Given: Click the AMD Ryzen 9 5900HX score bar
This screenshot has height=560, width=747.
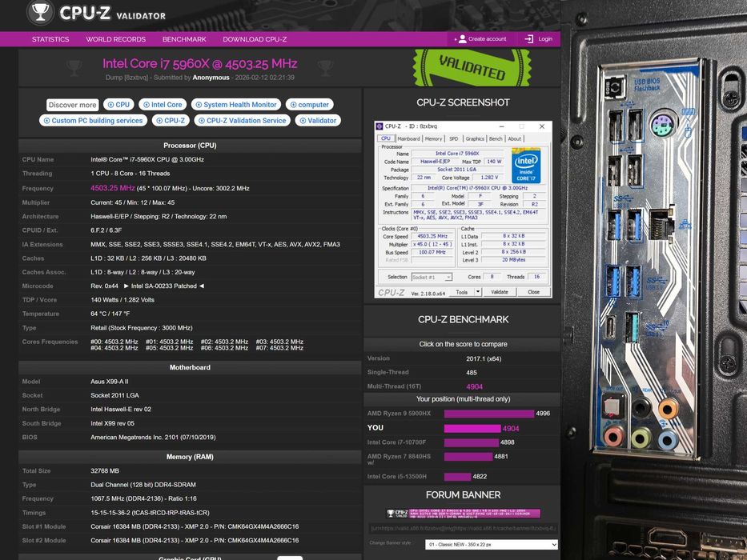Looking at the screenshot, I should [489, 414].
